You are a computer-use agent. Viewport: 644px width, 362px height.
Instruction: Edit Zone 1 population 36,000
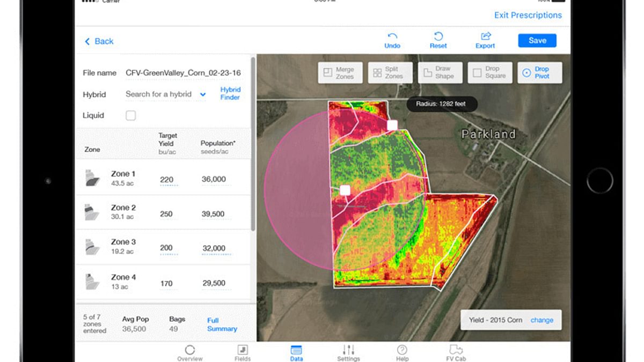[x=214, y=180]
